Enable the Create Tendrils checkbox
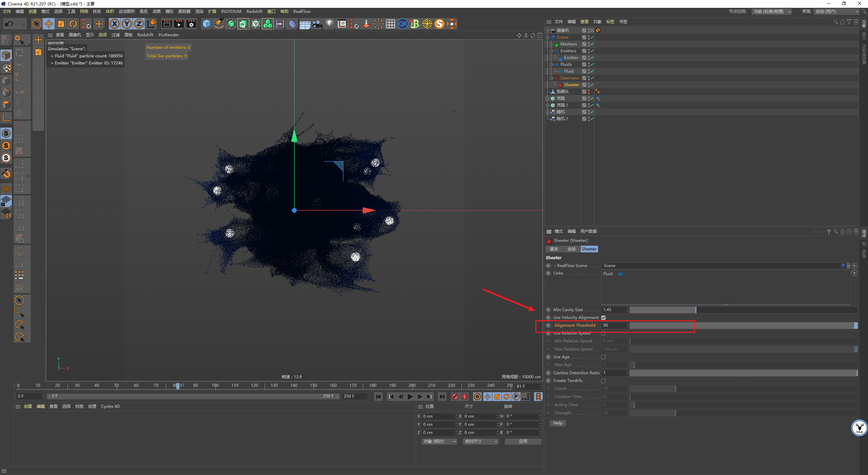Screen dimensions: 868x475 [603, 381]
